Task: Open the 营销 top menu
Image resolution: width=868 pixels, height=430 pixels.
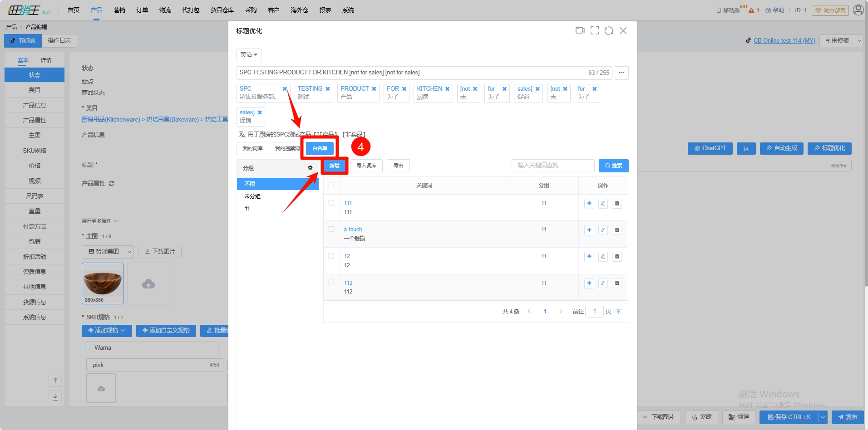Action: 119,10
